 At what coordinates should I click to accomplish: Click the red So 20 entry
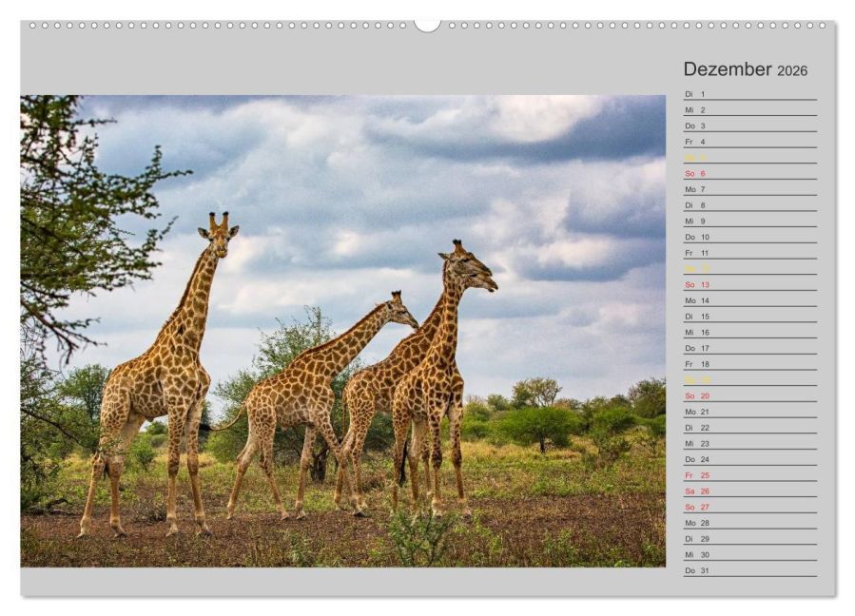pos(696,395)
